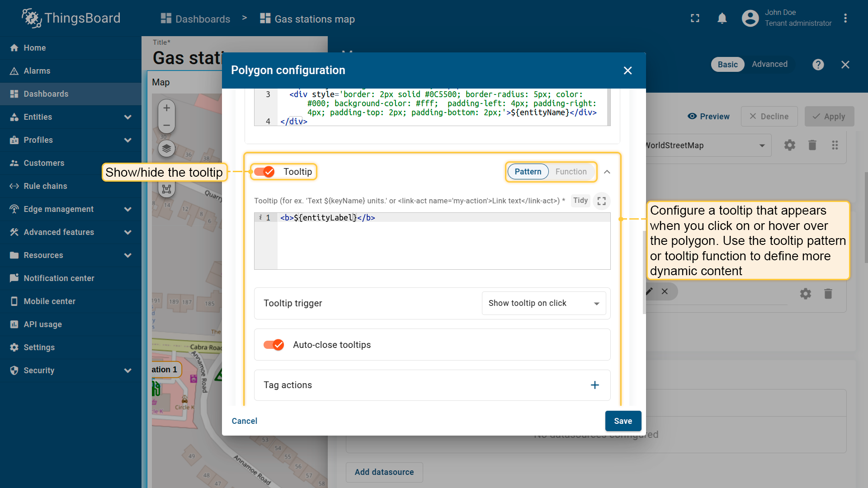Open the Tooltip trigger dropdown
Image resolution: width=868 pixels, height=488 pixels.
[x=543, y=303]
